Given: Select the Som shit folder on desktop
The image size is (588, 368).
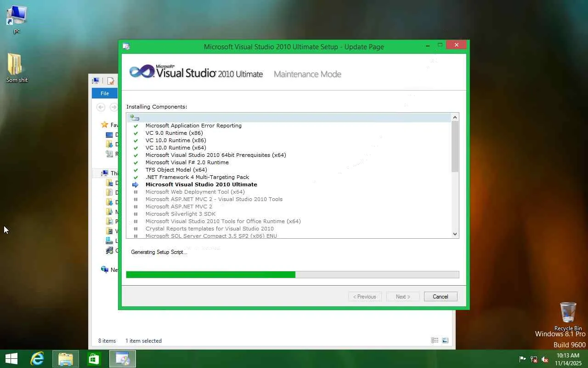Looking at the screenshot, I should coord(17,68).
